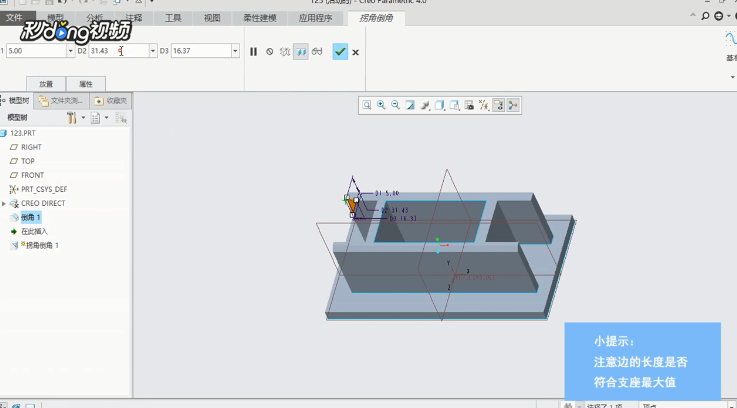Screen dimensions: 737x408
Task: Open the 文件 menu
Action: point(14,18)
